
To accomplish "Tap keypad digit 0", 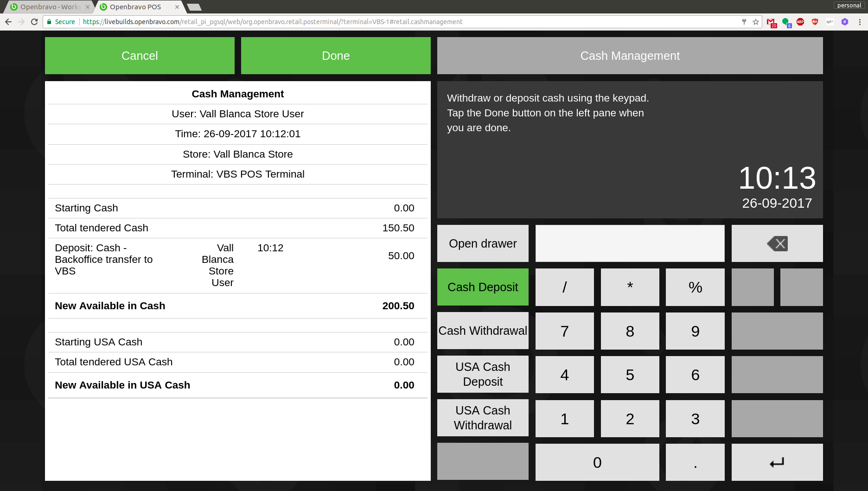I will coord(597,462).
